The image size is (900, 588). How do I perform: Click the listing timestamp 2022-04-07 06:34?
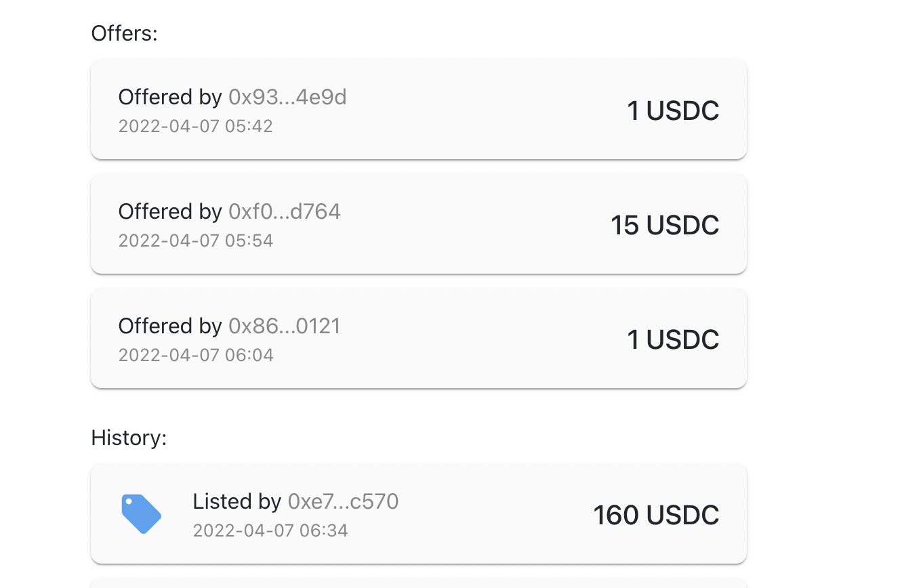click(x=270, y=530)
